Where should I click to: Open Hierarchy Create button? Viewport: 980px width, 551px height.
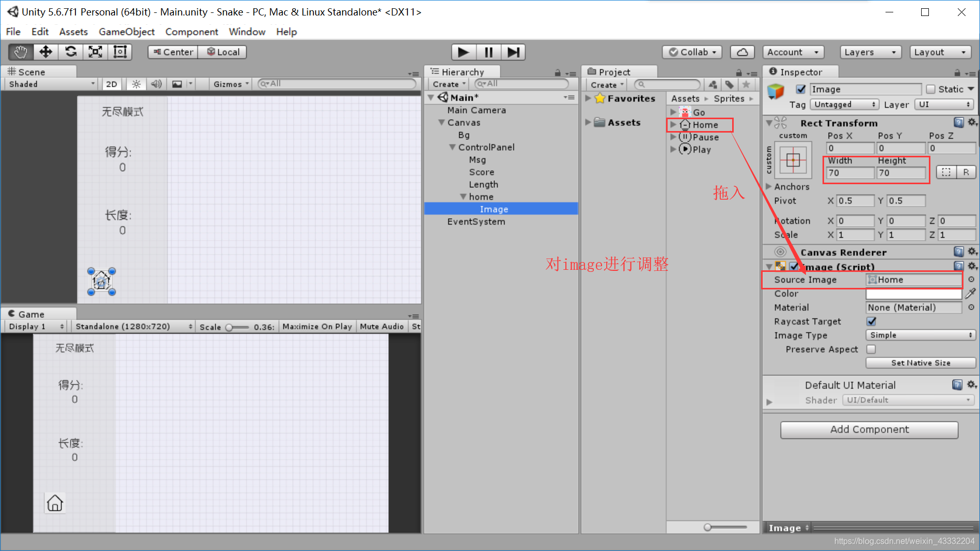(449, 84)
